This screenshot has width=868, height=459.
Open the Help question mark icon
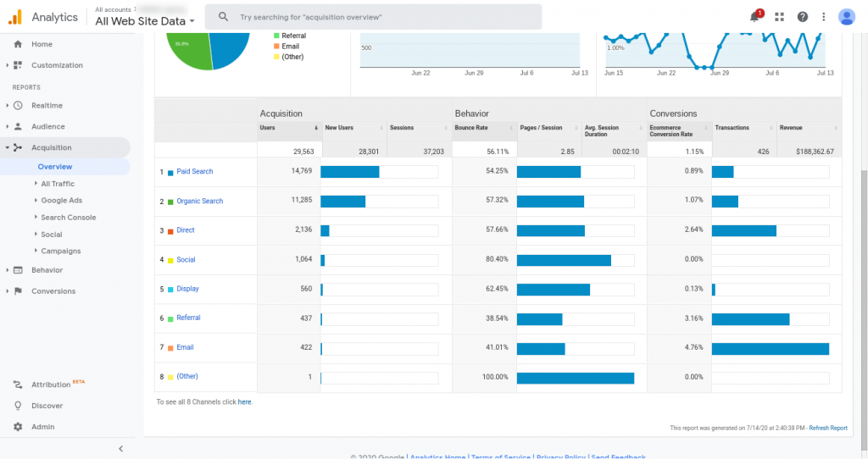[x=802, y=17]
